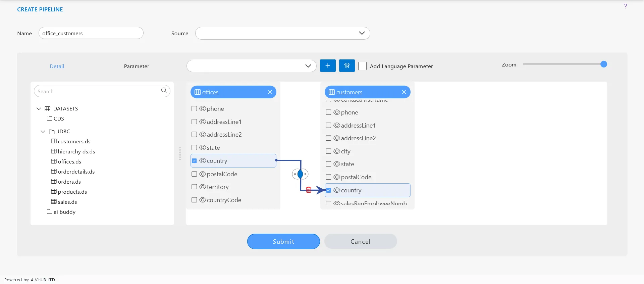This screenshot has width=644, height=284.
Task: Collapse the DATASETS tree node
Action: click(39, 108)
